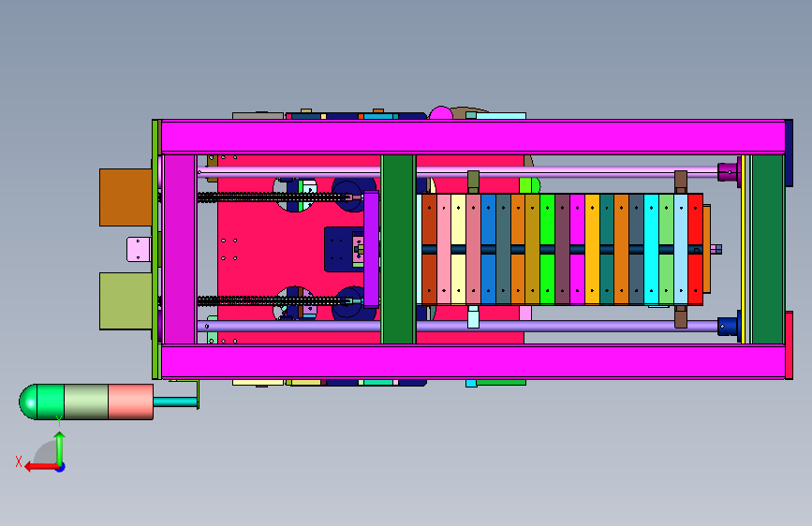Select the lime green frame plate on the left
812x526 pixels.
155,249
